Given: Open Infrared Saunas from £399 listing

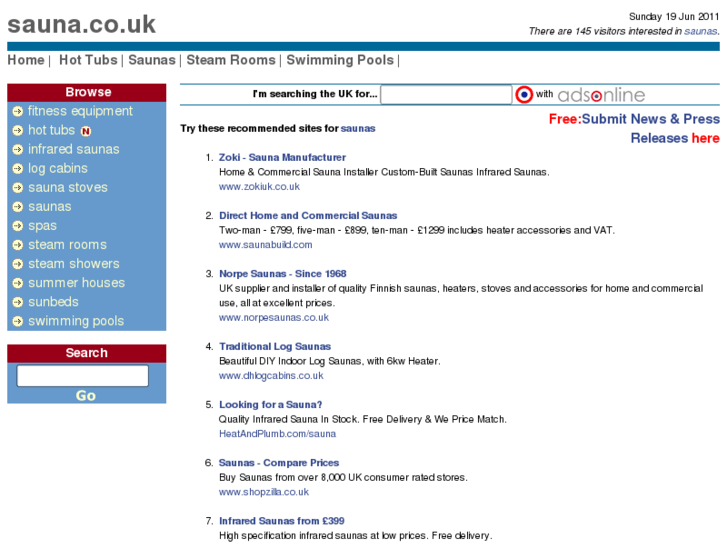Looking at the screenshot, I should click(x=282, y=521).
